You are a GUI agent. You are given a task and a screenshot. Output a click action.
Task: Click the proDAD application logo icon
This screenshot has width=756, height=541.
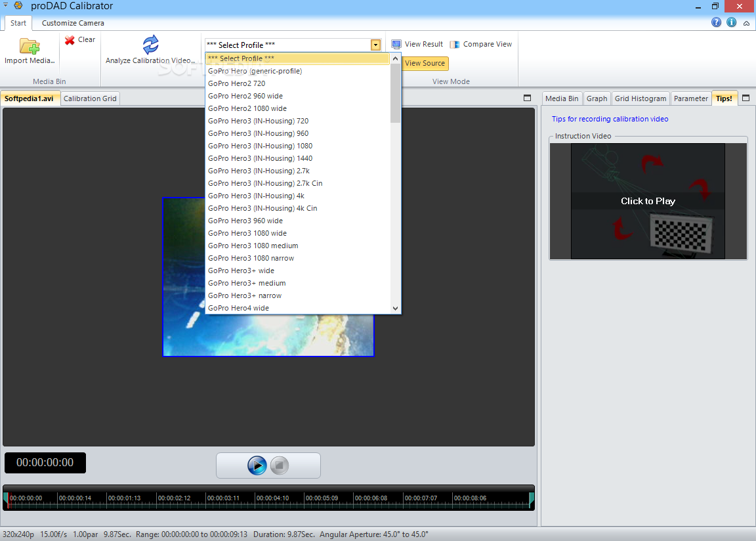click(18, 6)
